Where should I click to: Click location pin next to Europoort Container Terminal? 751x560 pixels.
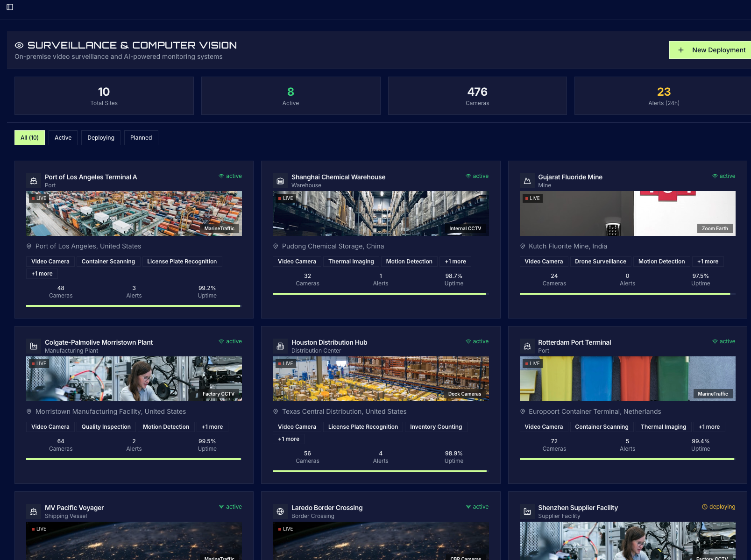(x=523, y=411)
